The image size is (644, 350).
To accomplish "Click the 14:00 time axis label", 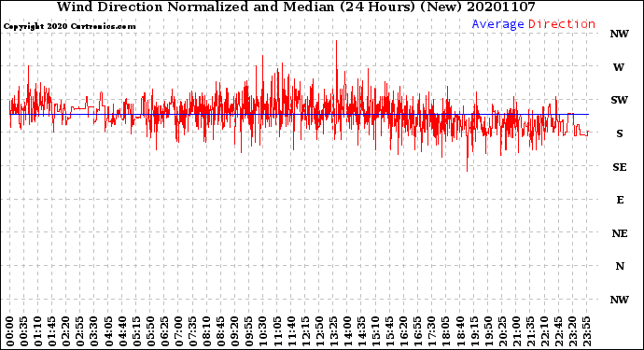I will point(347,331).
